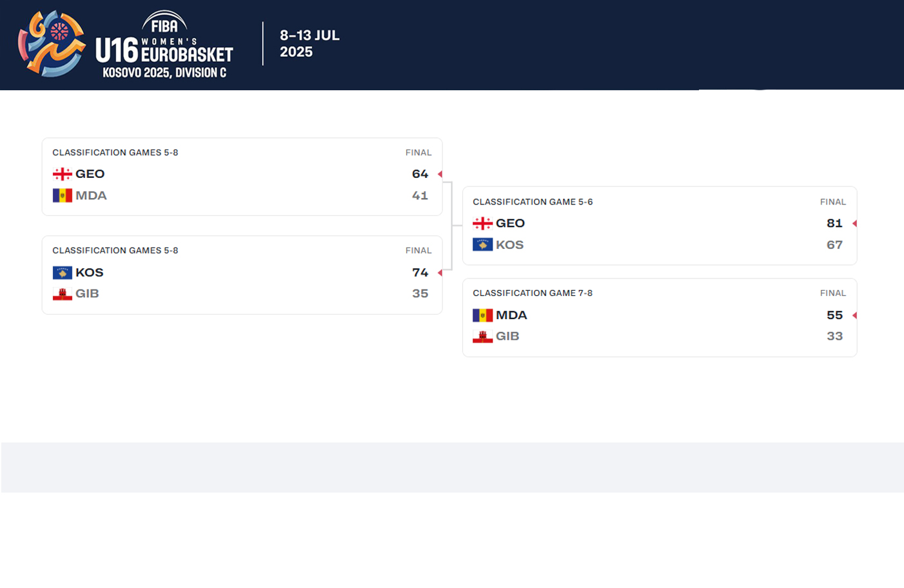Image resolution: width=904 pixels, height=588 pixels.
Task: Click Moldova flag in GEO vs MDA game
Action: coord(62,195)
